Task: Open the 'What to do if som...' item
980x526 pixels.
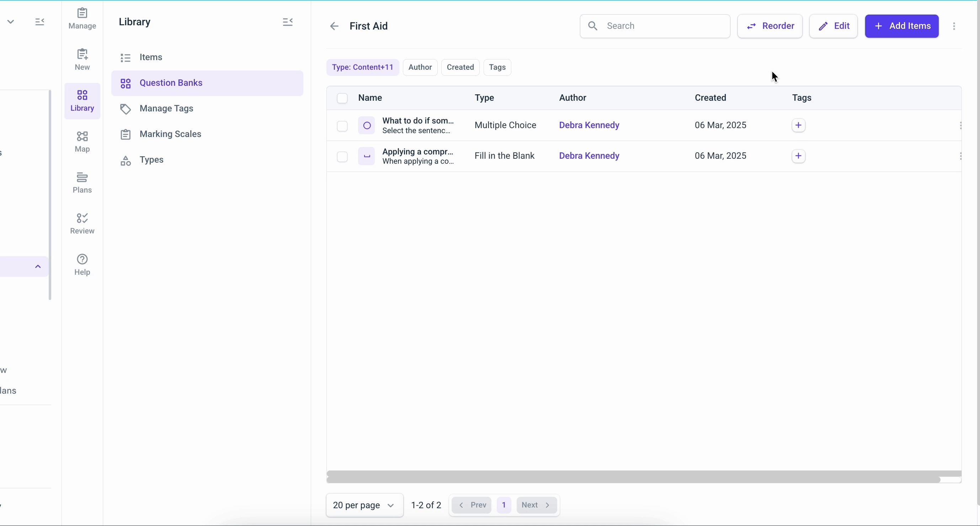Action: 418,126
